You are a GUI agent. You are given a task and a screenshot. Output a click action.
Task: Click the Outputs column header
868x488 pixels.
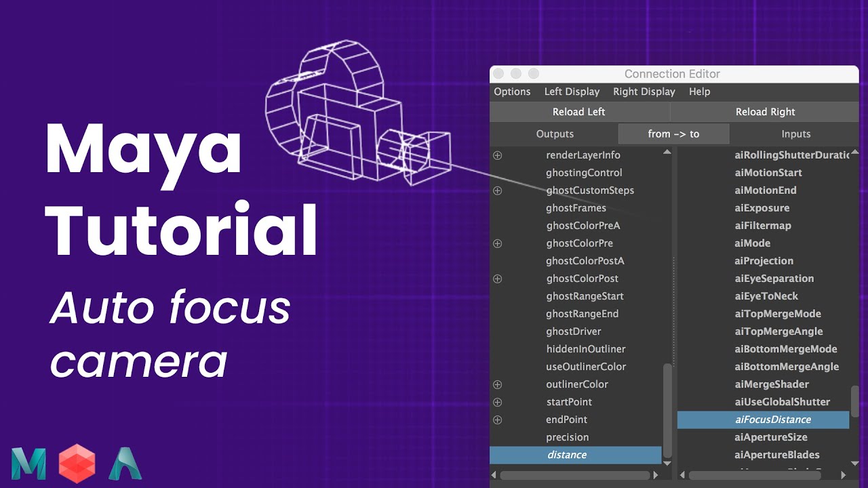(x=555, y=134)
